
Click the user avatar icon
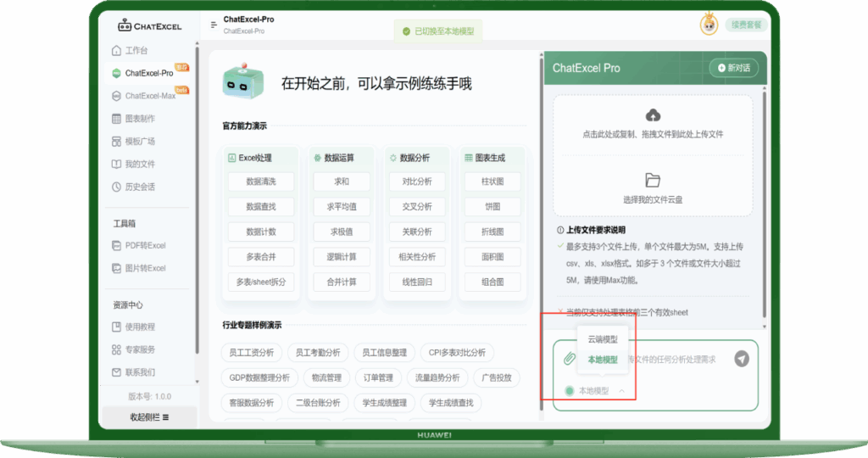(709, 25)
